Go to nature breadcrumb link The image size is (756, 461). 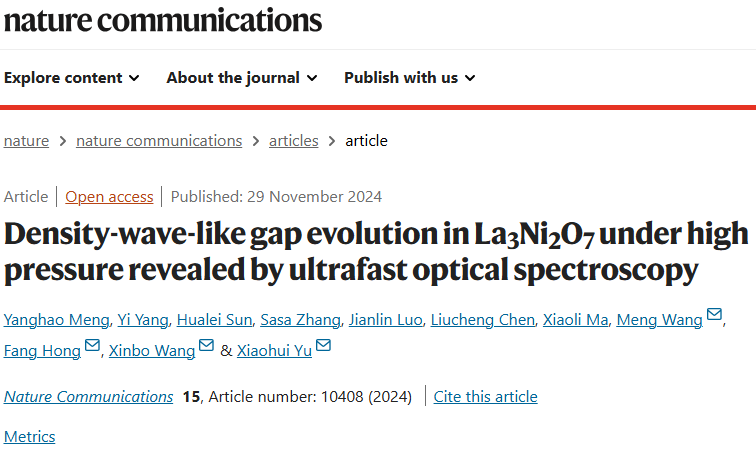[x=26, y=141]
